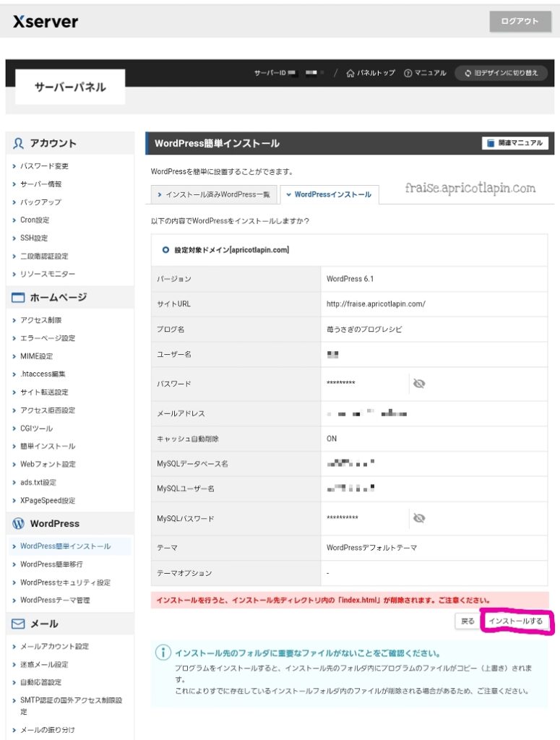
Task: Select the WordPressインストール tab
Action: click(329, 194)
